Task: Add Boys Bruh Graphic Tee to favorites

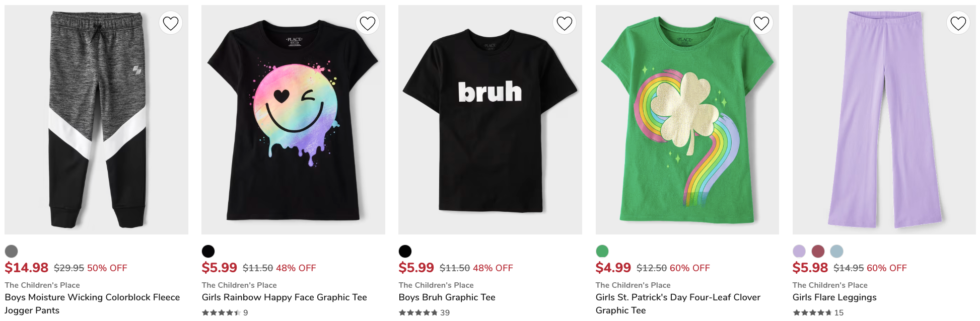Action: [565, 23]
